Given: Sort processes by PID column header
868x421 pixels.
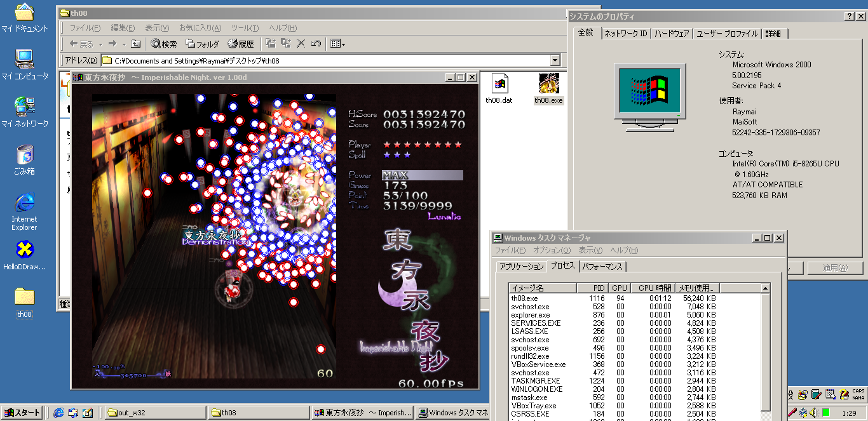Looking at the screenshot, I should tap(593, 288).
